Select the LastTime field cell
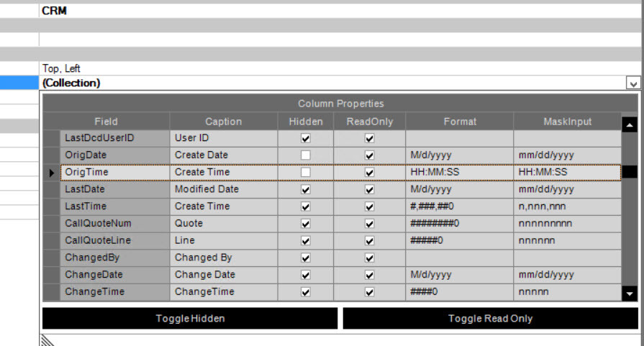Image resolution: width=644 pixels, height=346 pixels. tap(115, 206)
